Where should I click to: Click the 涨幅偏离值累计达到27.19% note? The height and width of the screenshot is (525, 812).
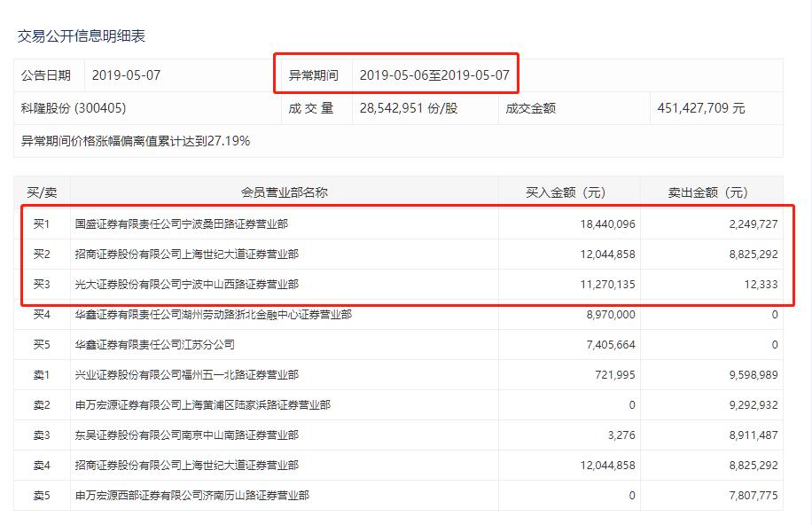(x=136, y=140)
